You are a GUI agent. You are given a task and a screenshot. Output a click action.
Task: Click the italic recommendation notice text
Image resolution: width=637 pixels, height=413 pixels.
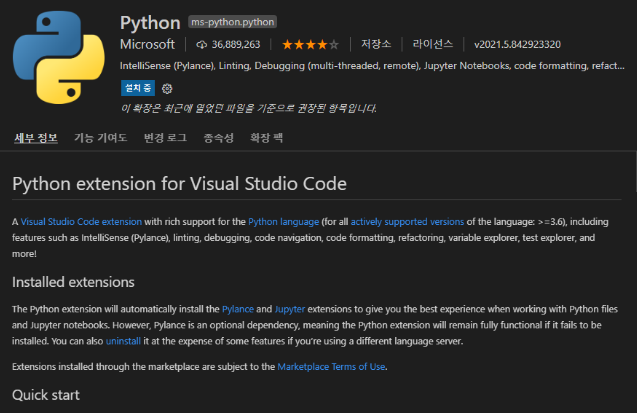click(248, 108)
